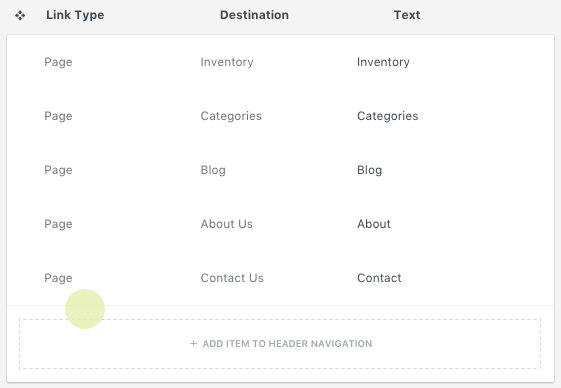The width and height of the screenshot is (561, 388).
Task: Open the About Us destination field
Action: pyautogui.click(x=226, y=224)
